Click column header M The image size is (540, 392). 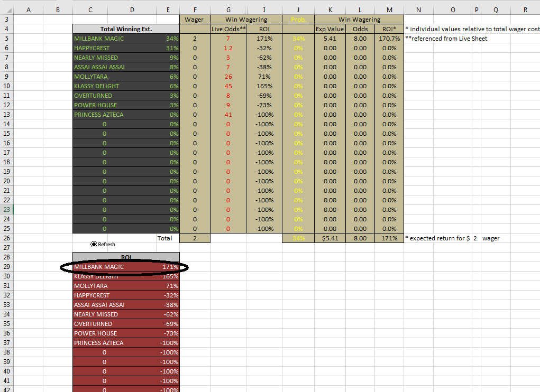point(389,10)
